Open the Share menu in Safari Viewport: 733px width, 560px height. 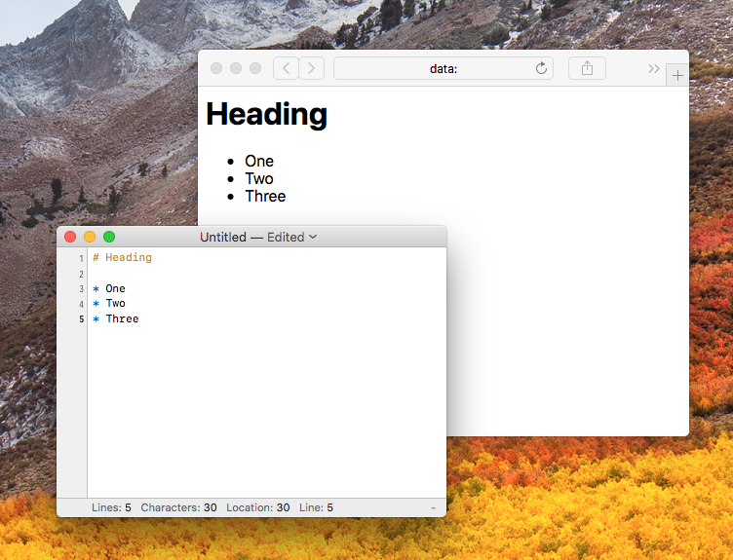tap(587, 68)
